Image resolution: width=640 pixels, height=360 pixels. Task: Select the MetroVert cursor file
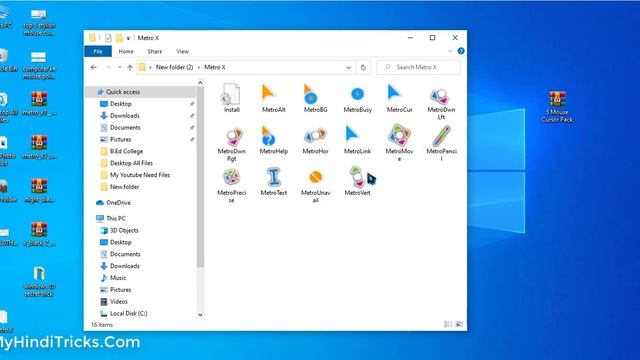coord(357,181)
